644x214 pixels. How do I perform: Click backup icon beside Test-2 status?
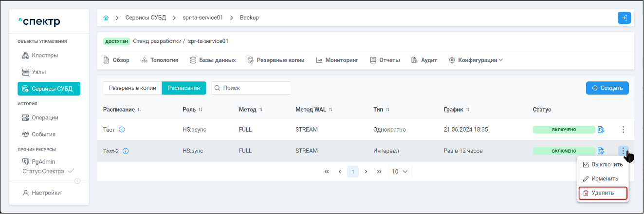click(x=601, y=151)
